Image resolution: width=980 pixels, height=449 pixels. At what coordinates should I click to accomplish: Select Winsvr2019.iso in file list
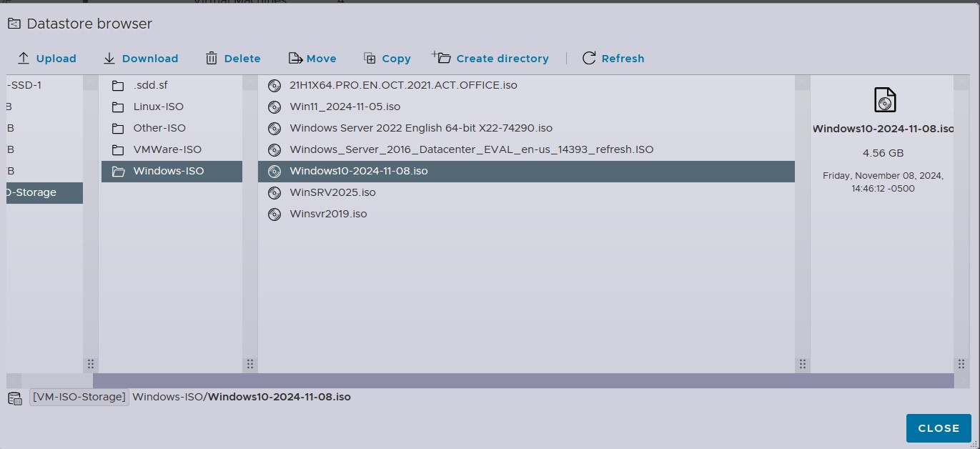pos(328,214)
